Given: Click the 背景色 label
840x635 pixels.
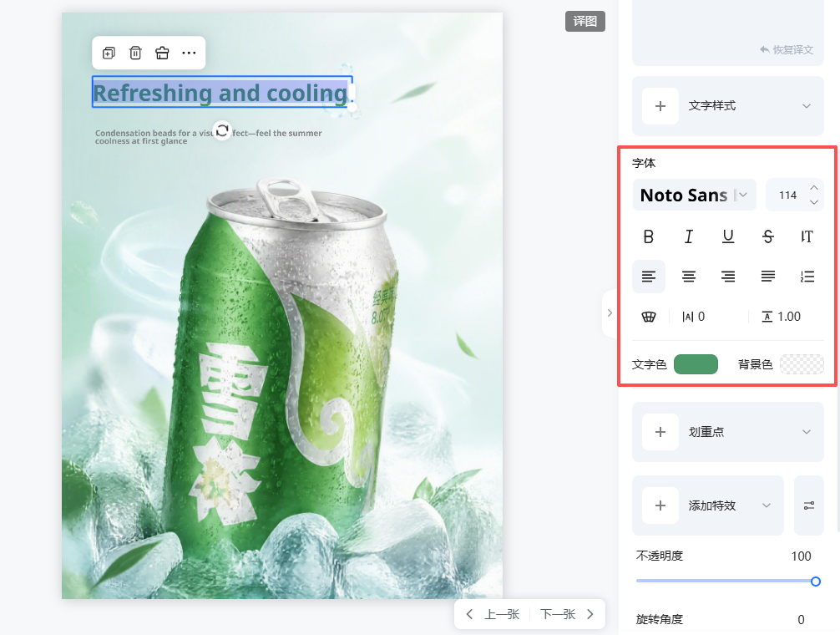Looking at the screenshot, I should point(756,364).
